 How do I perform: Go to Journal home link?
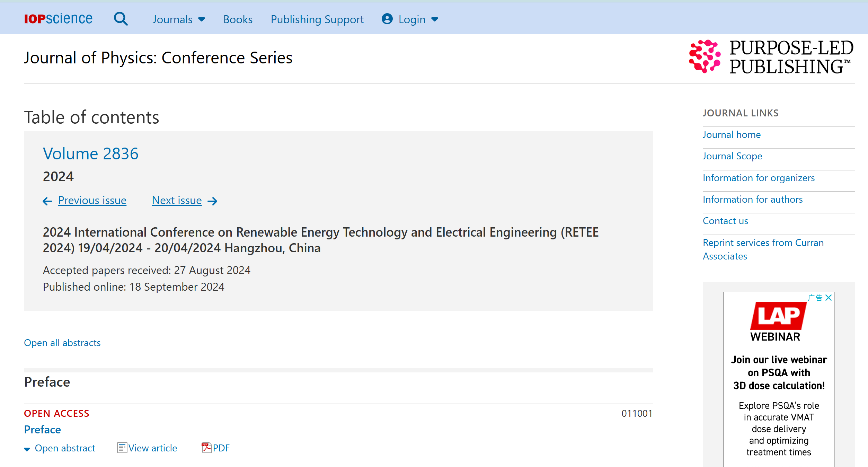tap(732, 134)
